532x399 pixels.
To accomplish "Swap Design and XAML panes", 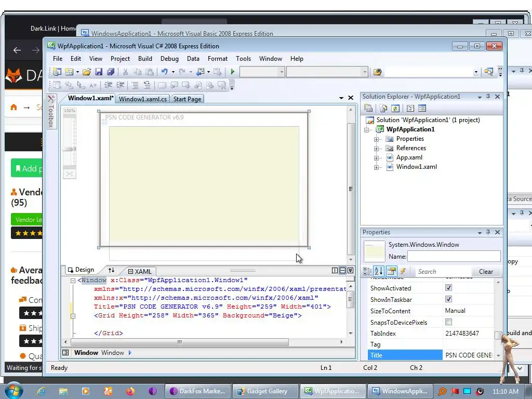I will (111, 270).
